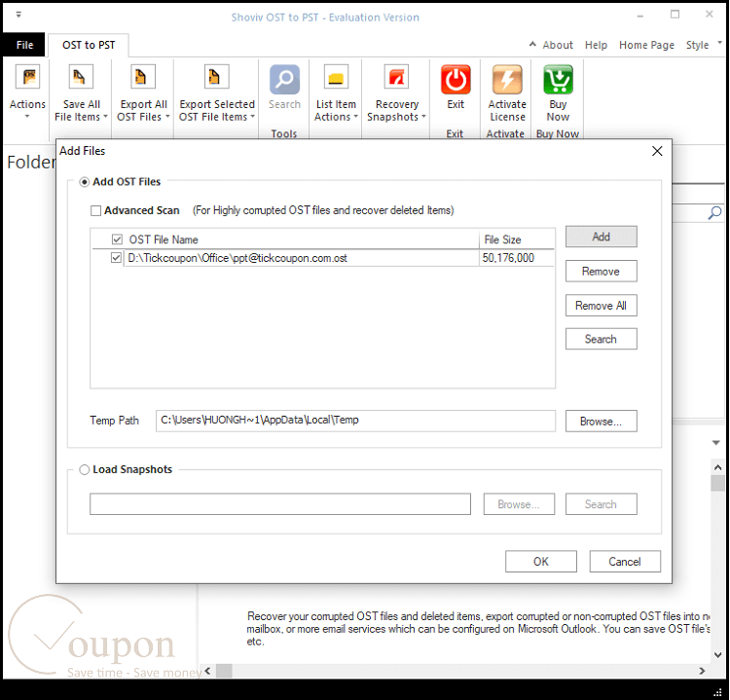Uncheck the ppt@tickcoupon.com.ost file checkbox
Image resolution: width=730 pixels, height=700 pixels.
[116, 258]
